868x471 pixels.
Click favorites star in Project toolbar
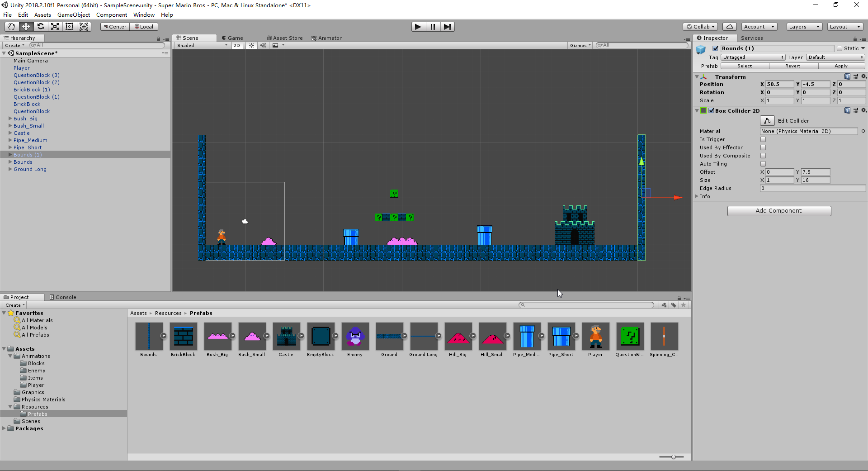click(684, 305)
